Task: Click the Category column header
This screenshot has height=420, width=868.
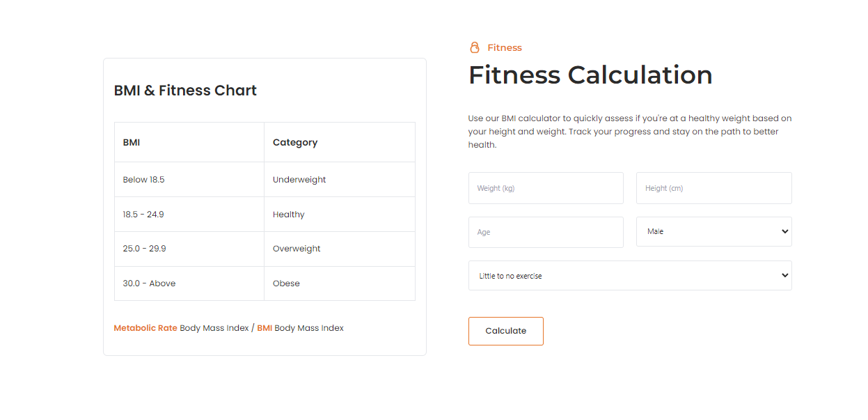Action: [x=295, y=143]
